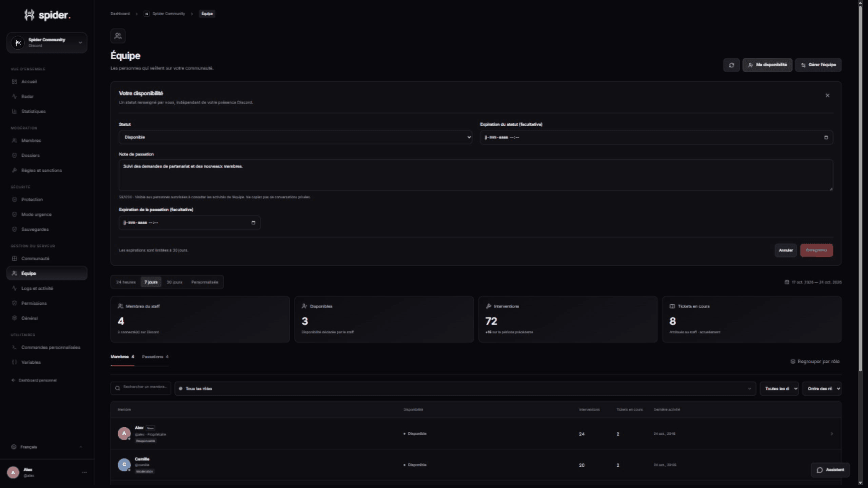
Task: Close the Votre disponibilité panel
Action: click(827, 96)
